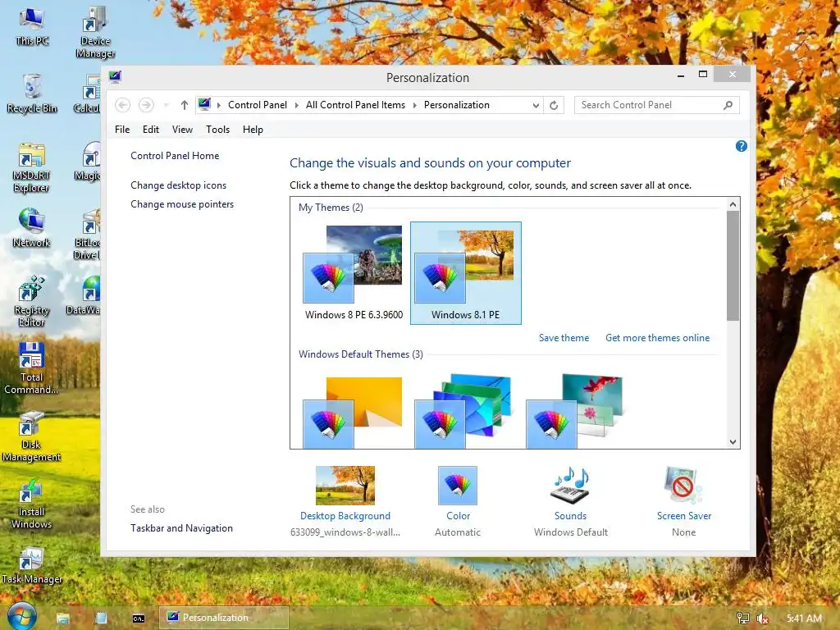Image resolution: width=840 pixels, height=630 pixels.
Task: Select the Task Manager desktop shortcut
Action: tap(32, 566)
